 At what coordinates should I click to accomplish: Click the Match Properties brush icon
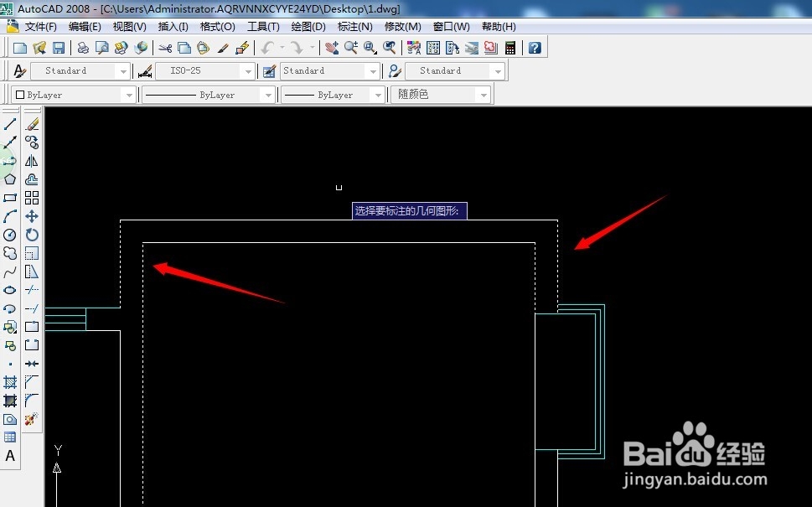[x=223, y=48]
